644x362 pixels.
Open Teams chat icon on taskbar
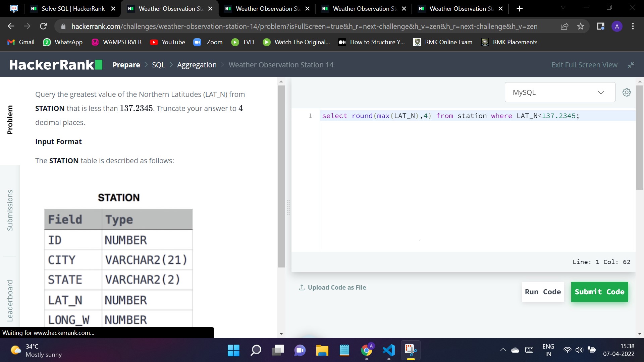pyautogui.click(x=300, y=350)
